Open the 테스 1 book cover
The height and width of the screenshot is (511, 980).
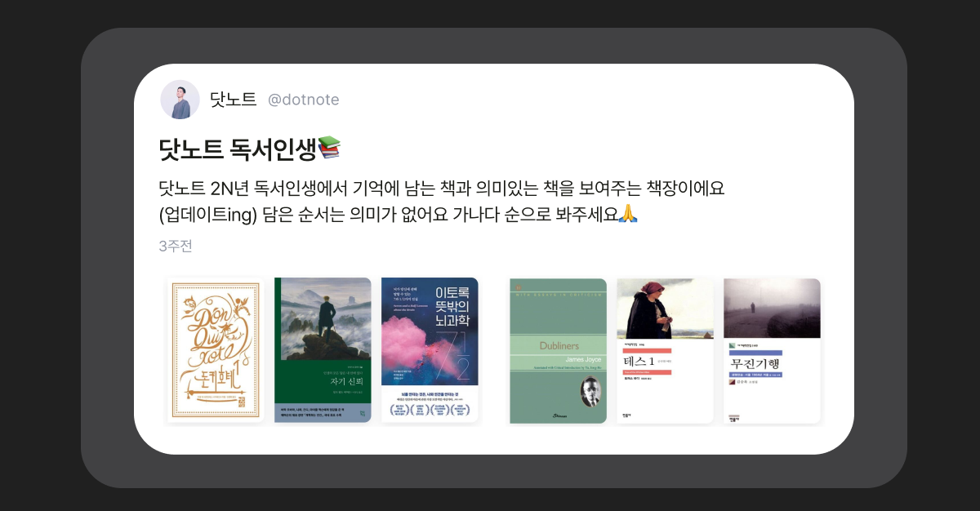tap(665, 350)
